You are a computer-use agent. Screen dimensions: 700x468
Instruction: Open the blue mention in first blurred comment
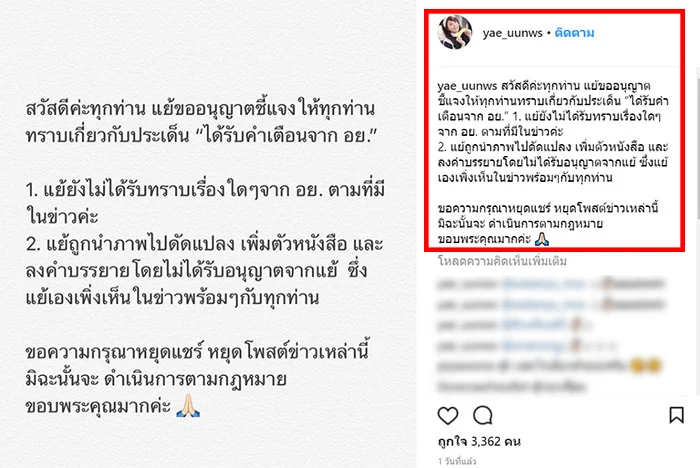(x=544, y=284)
